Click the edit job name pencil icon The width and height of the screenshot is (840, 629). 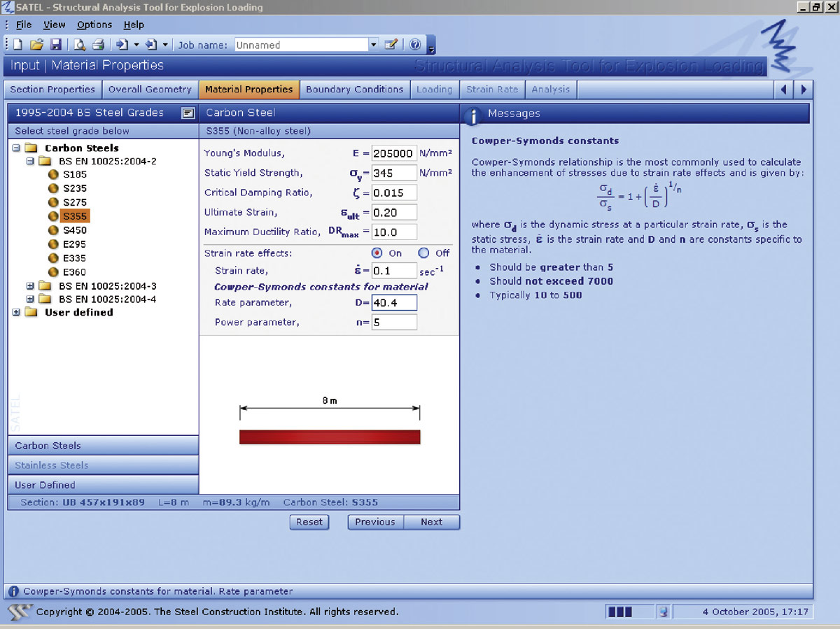click(x=391, y=45)
